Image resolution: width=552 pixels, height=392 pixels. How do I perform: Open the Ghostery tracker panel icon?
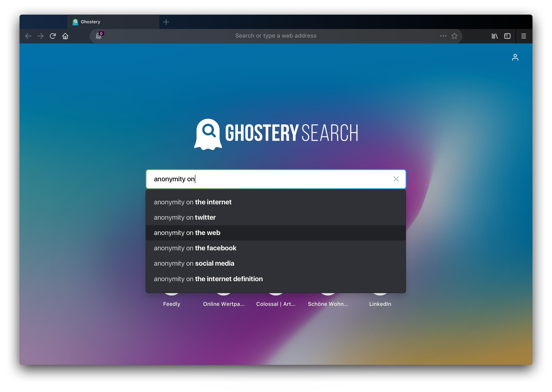99,36
